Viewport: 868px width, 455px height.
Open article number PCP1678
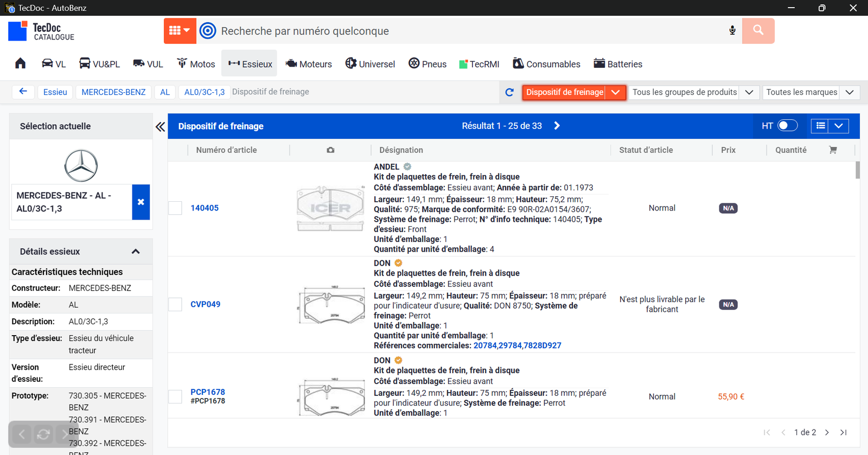point(208,392)
